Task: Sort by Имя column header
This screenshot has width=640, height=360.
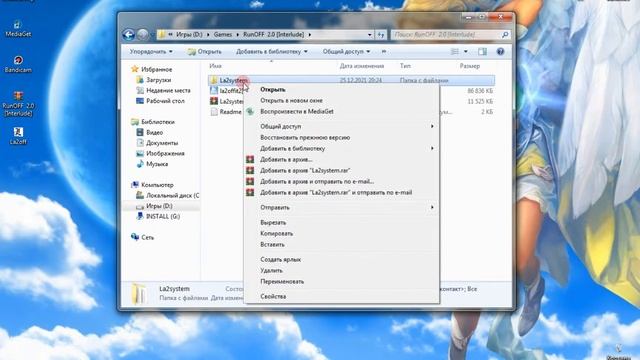Action: coord(215,66)
